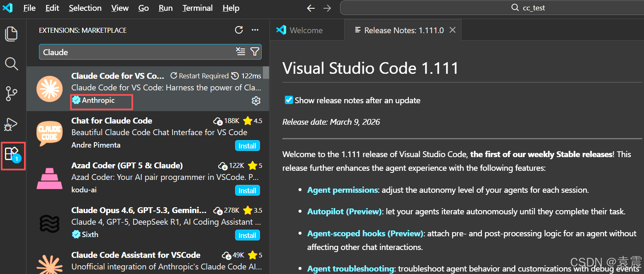Click the Azad Coder extension logo
The height and width of the screenshot is (274, 644).
[x=49, y=178]
